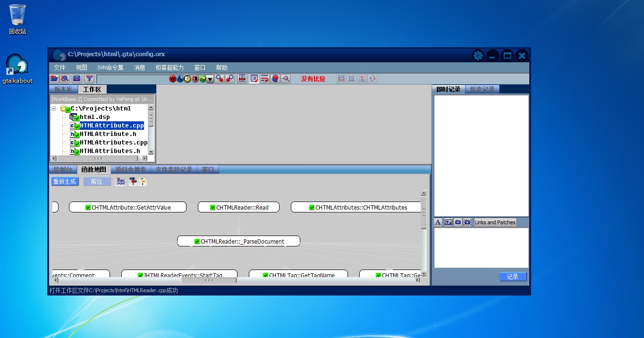This screenshot has height=338, width=644.
Task: Click the 记录 button
Action: [513, 277]
